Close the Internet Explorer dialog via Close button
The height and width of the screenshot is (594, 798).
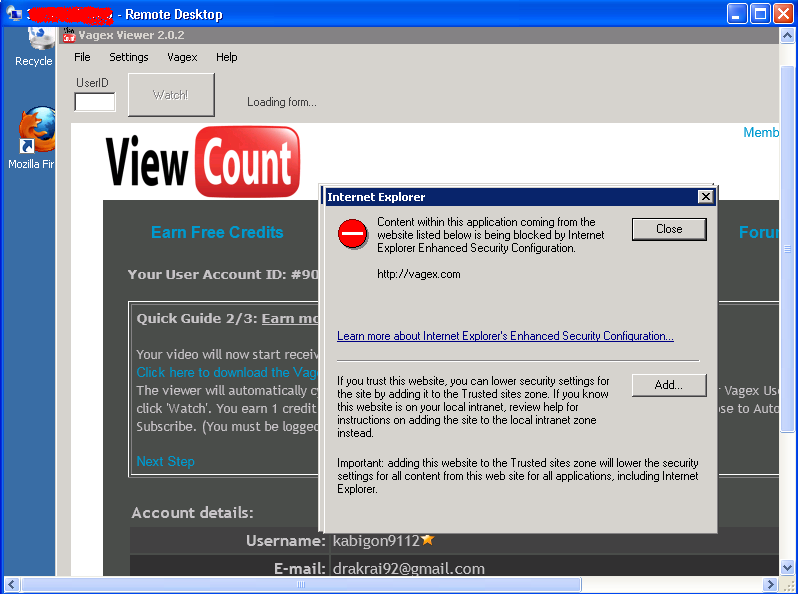pyautogui.click(x=669, y=229)
